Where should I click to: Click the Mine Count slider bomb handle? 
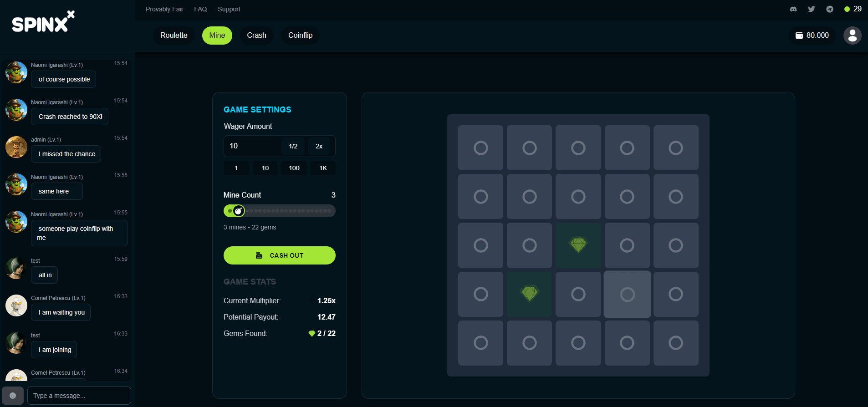pyautogui.click(x=238, y=211)
